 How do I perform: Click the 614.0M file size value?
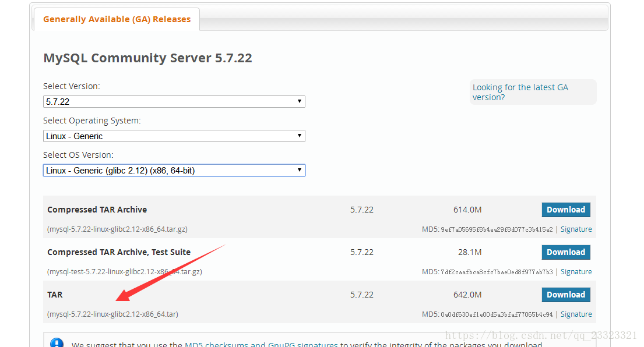coord(467,210)
